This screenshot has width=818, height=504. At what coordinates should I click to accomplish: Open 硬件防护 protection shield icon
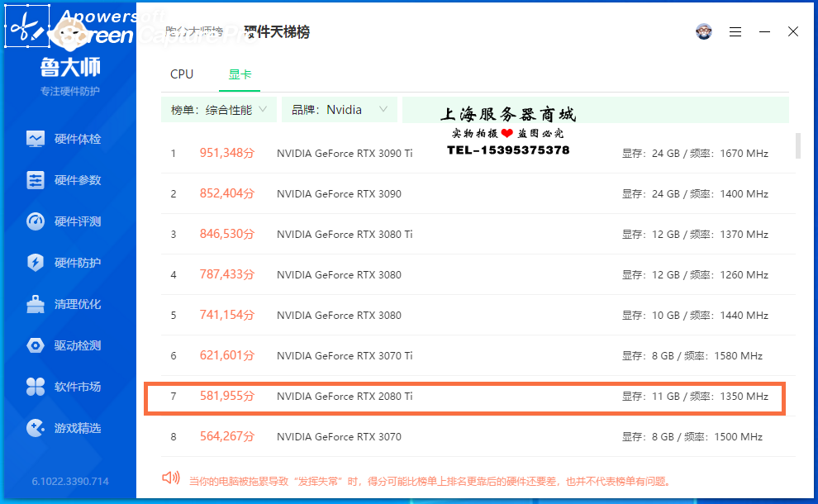(x=36, y=263)
